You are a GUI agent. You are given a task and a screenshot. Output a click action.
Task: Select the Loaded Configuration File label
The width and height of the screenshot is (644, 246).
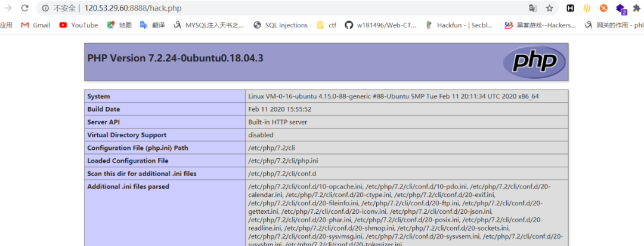click(x=128, y=161)
